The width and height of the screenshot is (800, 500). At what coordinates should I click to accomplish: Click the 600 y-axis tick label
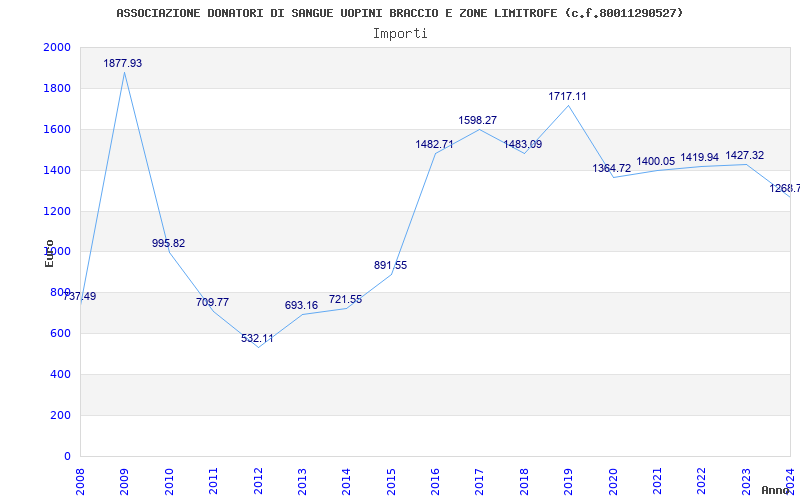60,333
